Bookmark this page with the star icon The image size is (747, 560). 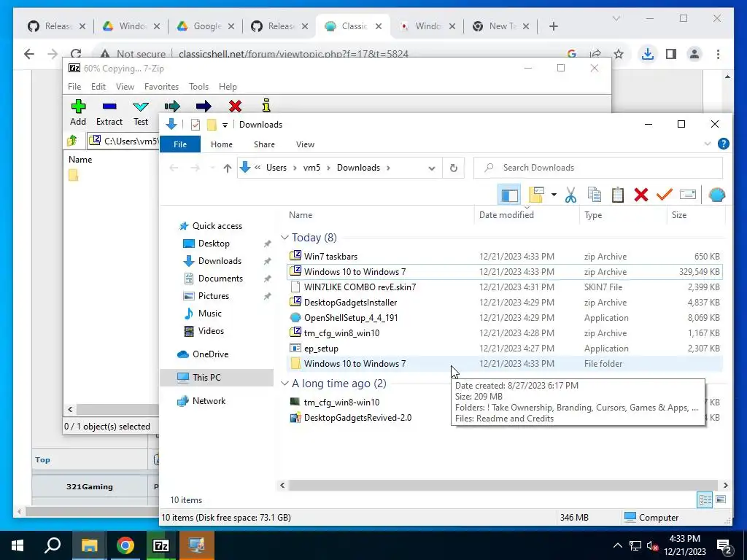click(619, 54)
